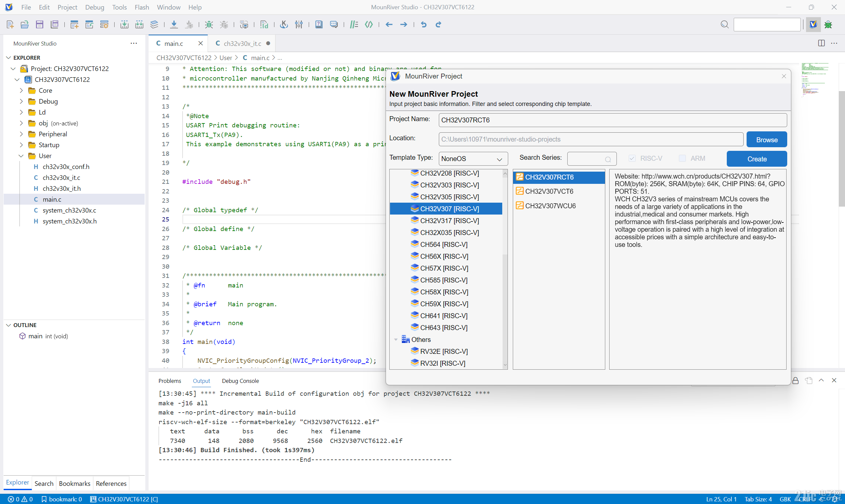This screenshot has height=504, width=845.
Task: Select CH32V307WCU6 chip template
Action: tap(559, 206)
